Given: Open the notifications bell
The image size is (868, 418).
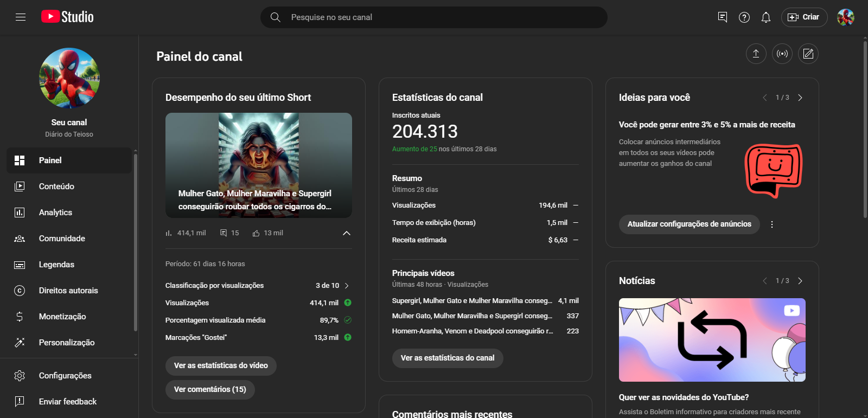Looking at the screenshot, I should click(766, 17).
